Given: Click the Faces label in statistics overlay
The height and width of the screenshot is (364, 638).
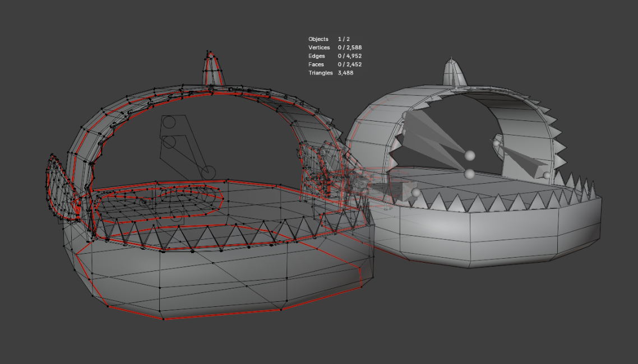Looking at the screenshot, I should click(x=316, y=64).
